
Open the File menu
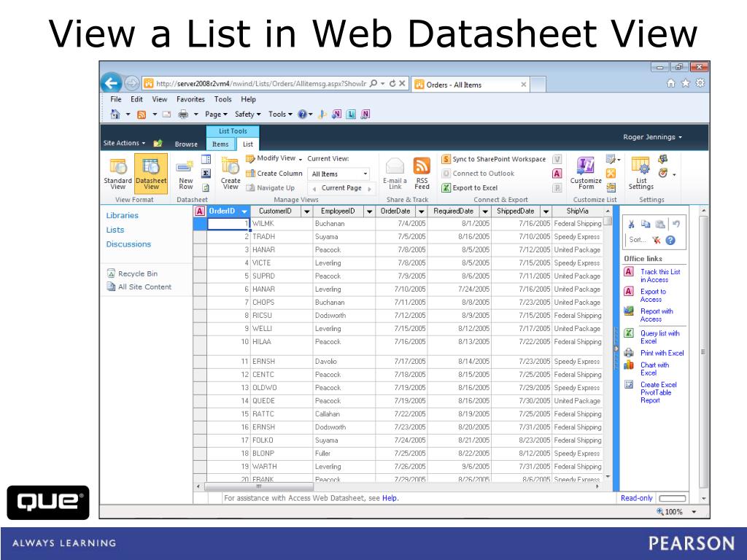tap(116, 99)
